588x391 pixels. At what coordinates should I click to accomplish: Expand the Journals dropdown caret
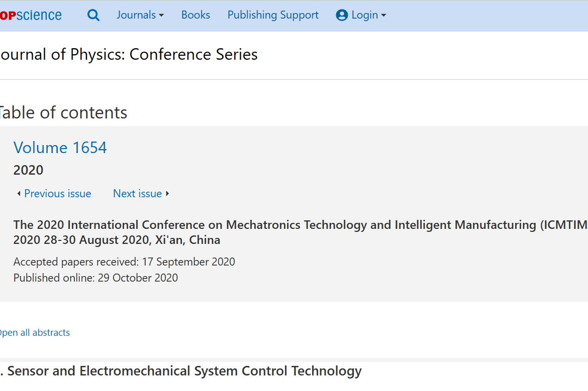(x=161, y=16)
